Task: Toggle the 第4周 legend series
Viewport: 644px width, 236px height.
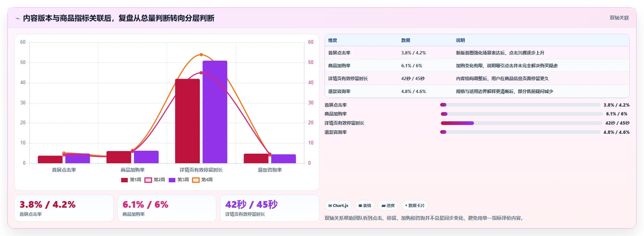Action: [x=202, y=180]
